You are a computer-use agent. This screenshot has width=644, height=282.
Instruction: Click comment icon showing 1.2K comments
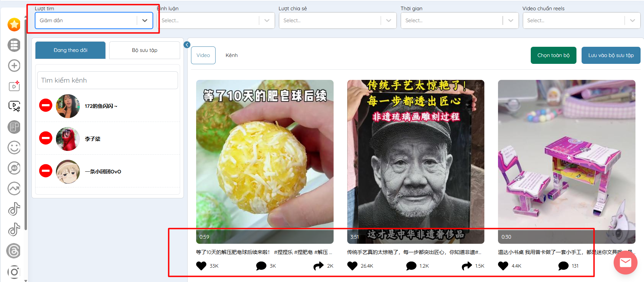click(x=411, y=266)
